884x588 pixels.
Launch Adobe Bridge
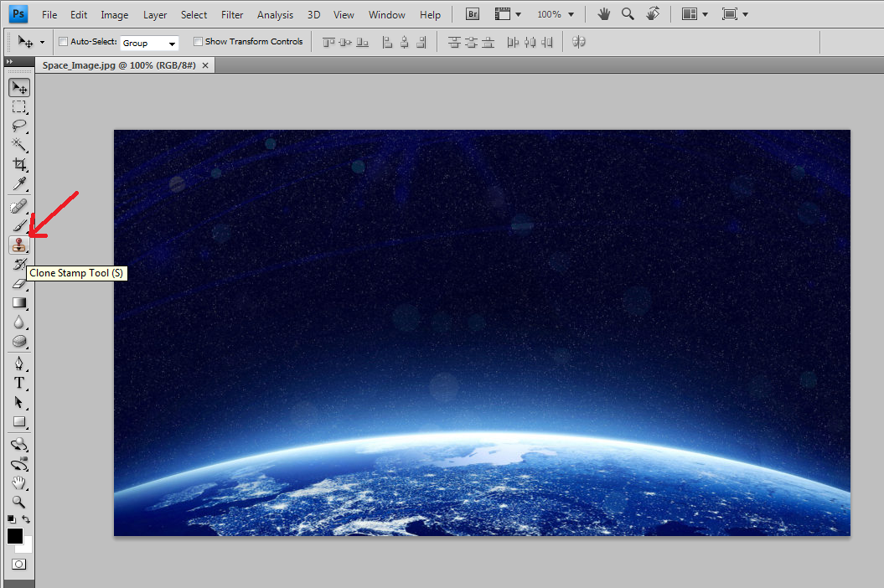473,14
